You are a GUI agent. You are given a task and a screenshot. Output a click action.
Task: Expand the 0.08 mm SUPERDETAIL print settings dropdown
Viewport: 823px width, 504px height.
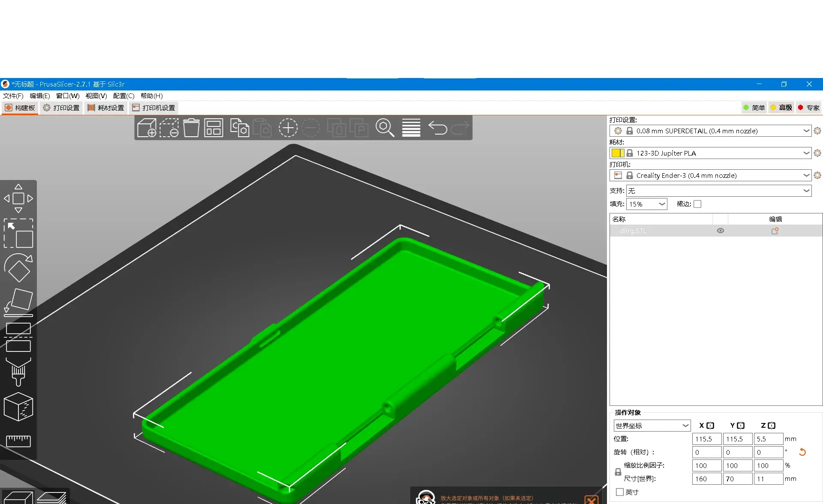(806, 131)
